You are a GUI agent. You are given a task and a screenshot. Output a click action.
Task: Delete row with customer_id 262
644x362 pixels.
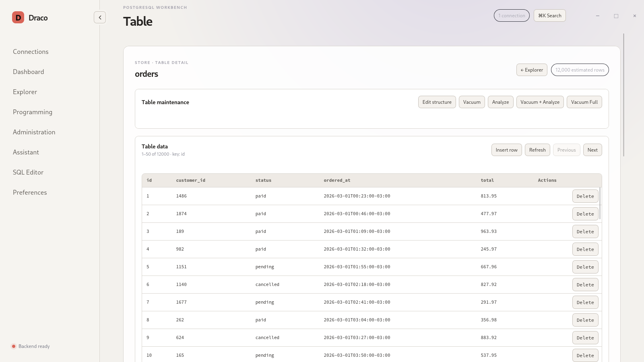(585, 320)
